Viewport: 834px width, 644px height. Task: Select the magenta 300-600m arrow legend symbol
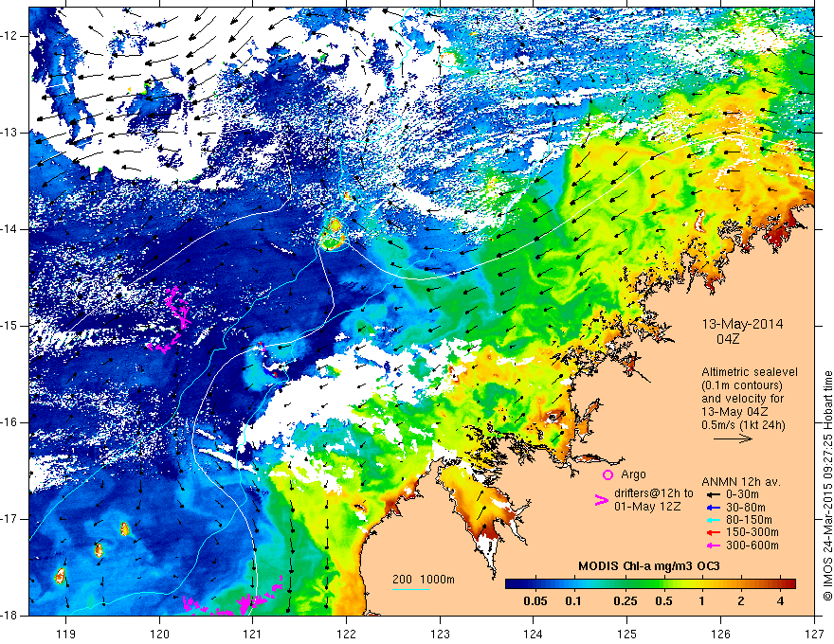click(x=712, y=546)
